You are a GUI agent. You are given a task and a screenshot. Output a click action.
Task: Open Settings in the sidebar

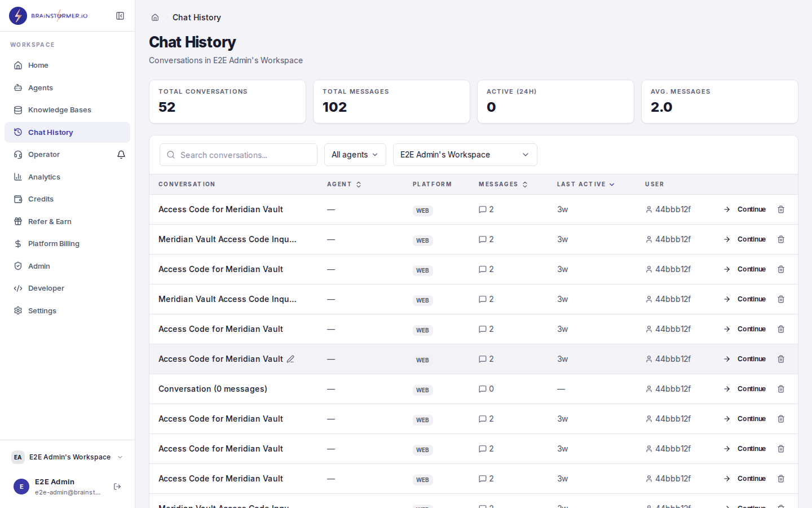coord(67,310)
